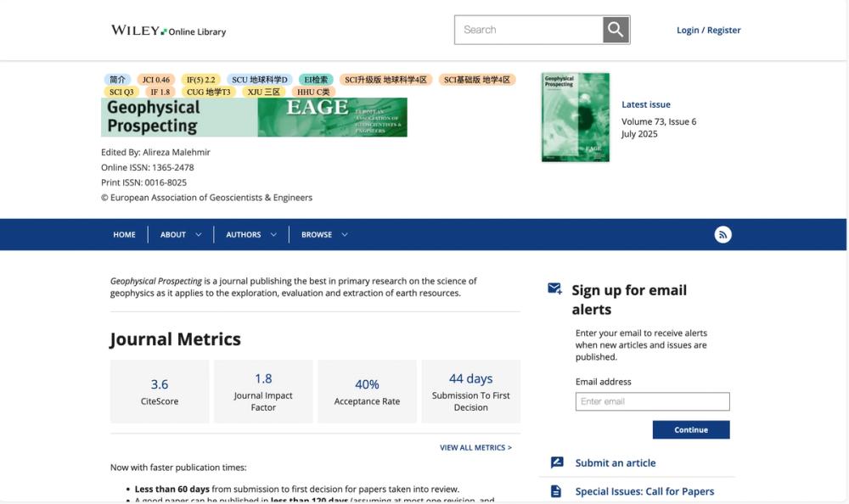Click the SCI基础版 地学4区 tag
This screenshot has width=849, height=504.
477,80
